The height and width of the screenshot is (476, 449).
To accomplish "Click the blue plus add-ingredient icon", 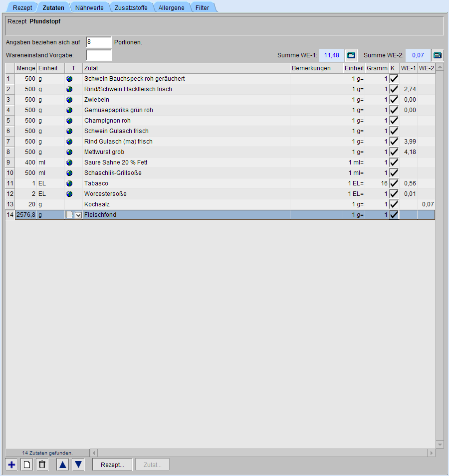I will 11,465.
